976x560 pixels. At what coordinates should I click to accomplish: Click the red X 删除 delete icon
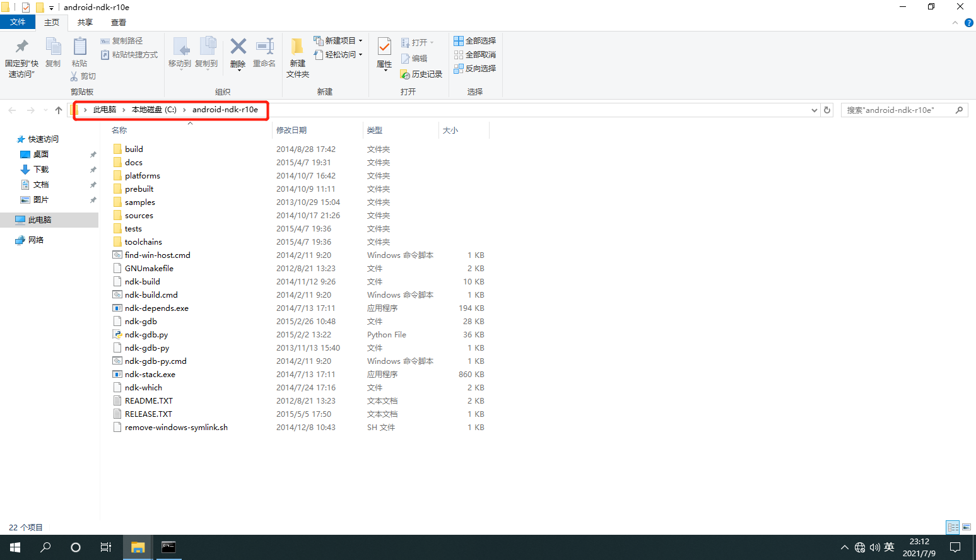pos(238,47)
